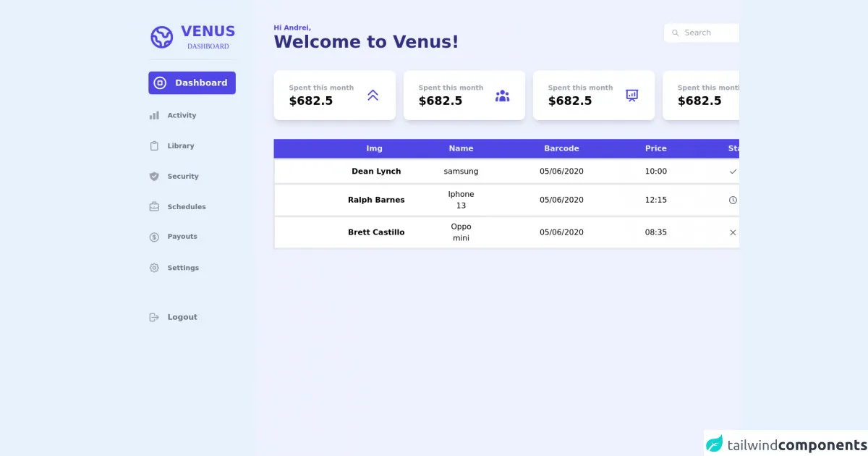The width and height of the screenshot is (868, 456).
Task: Open Schedules from the sidebar
Action: [x=186, y=206]
